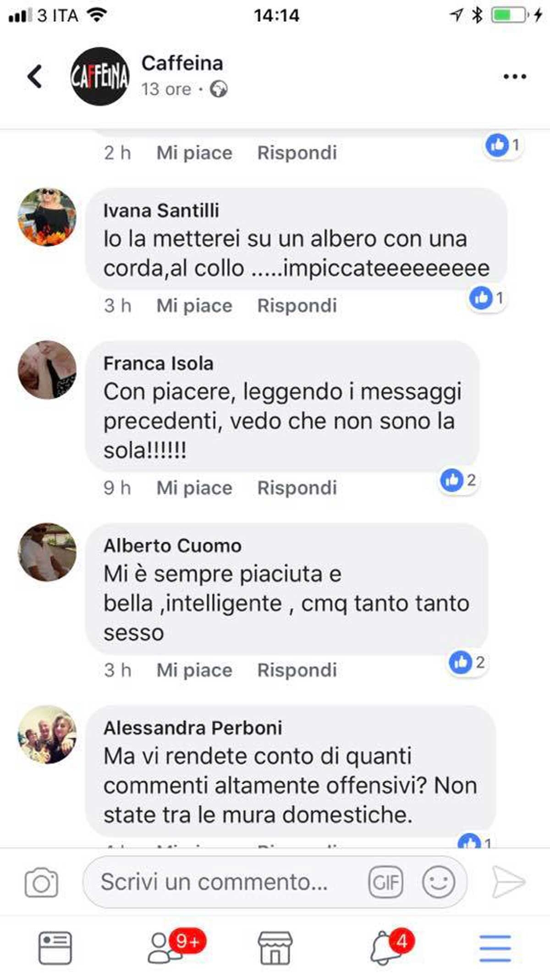Tap the send comment arrow icon
Image resolution: width=550 pixels, height=980 pixels.
coord(508,882)
